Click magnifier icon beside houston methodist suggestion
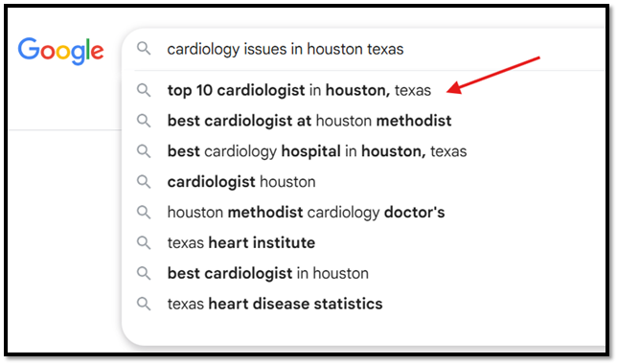617x364 pixels. coord(144,121)
